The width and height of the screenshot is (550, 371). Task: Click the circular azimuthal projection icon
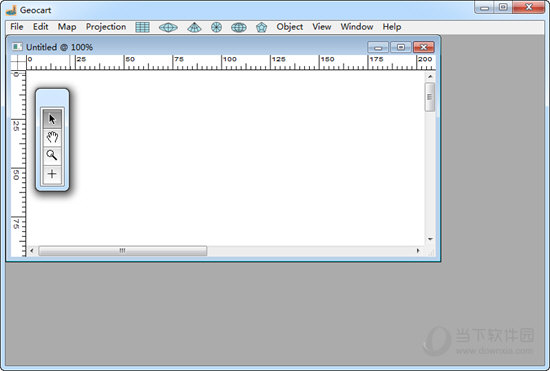tap(216, 27)
